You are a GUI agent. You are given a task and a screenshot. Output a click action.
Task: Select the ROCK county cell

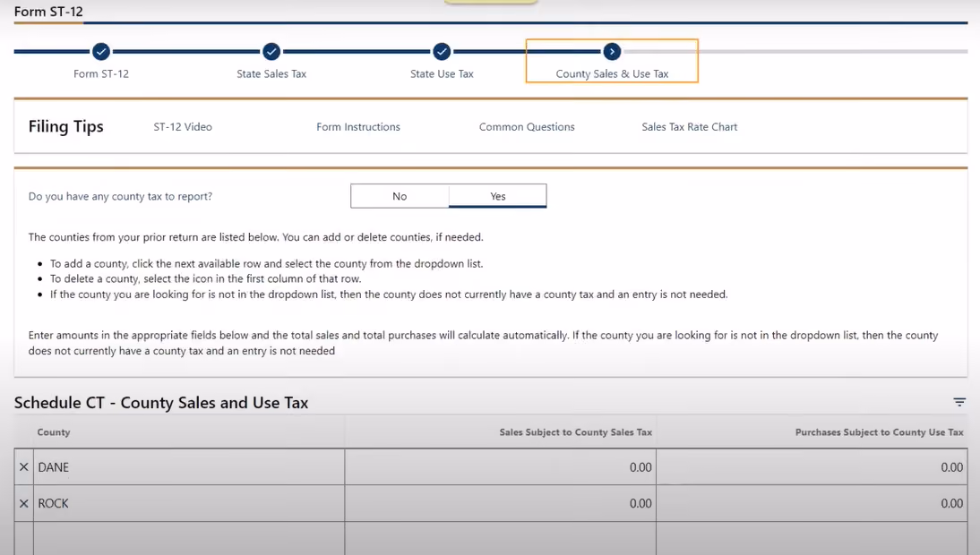click(189, 503)
